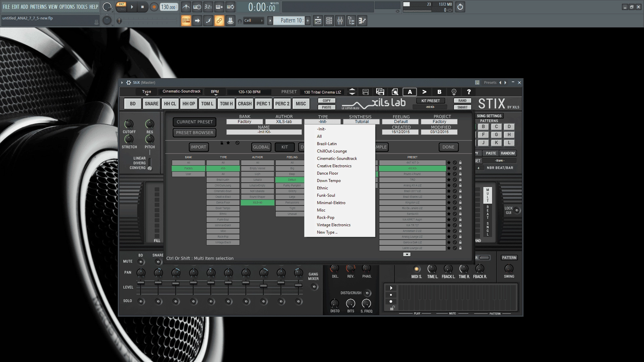Toggle the link/multilink controllers icon

coord(219,21)
